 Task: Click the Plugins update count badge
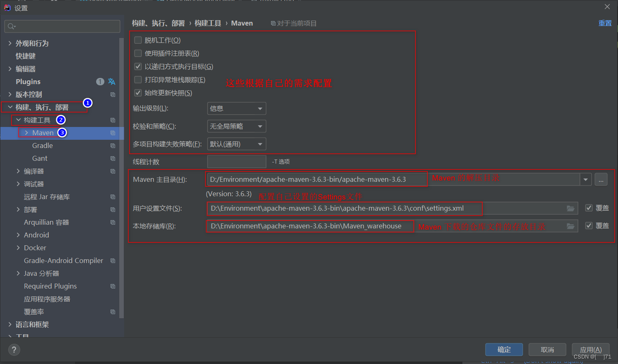point(100,82)
